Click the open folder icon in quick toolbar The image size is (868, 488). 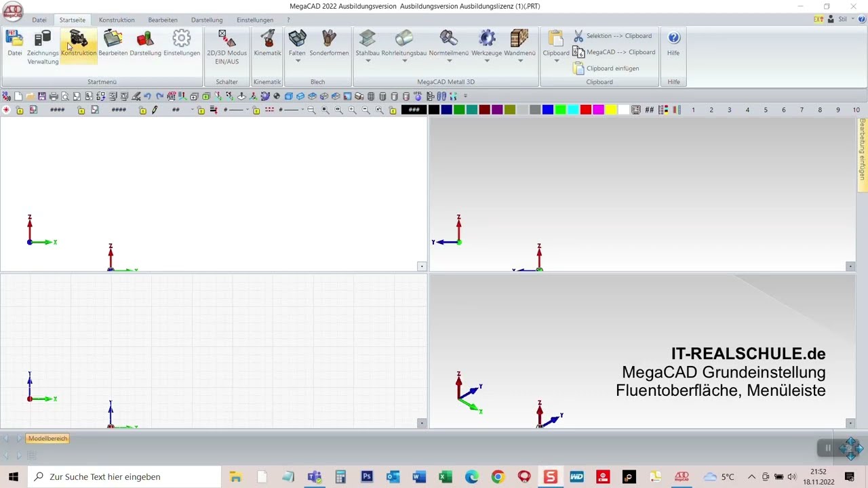point(30,96)
